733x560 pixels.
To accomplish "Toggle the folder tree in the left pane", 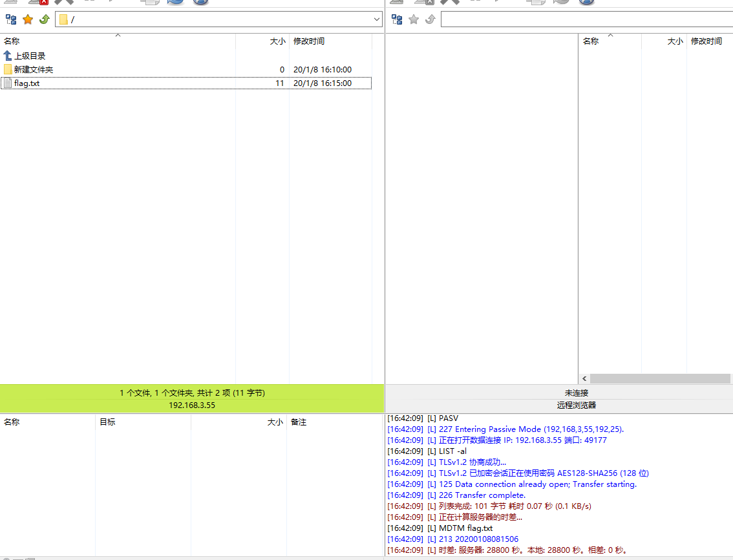I will [11, 19].
